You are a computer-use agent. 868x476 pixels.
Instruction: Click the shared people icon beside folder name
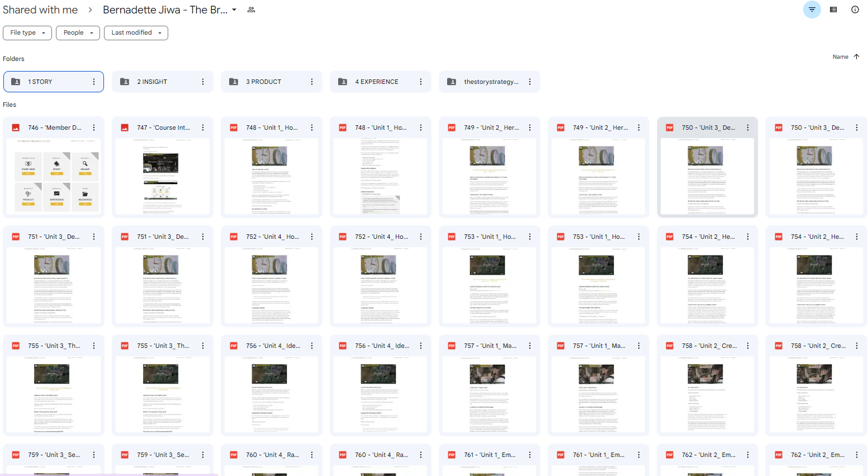click(252, 10)
